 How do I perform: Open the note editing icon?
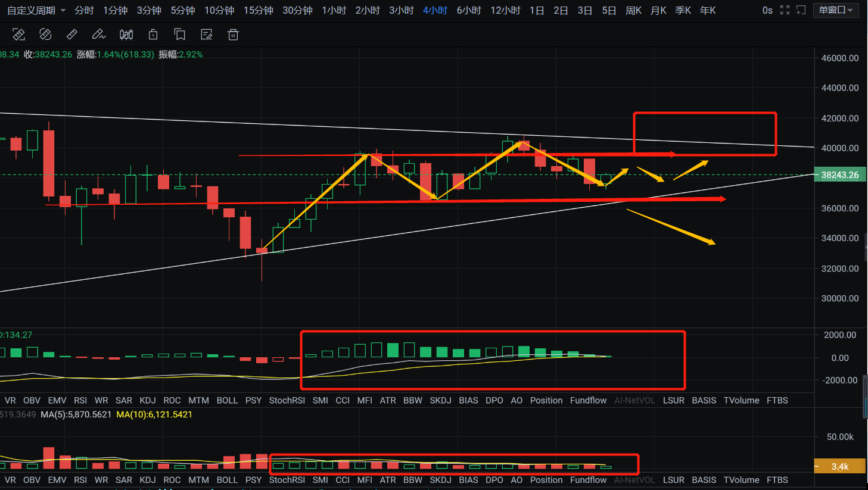[207, 35]
